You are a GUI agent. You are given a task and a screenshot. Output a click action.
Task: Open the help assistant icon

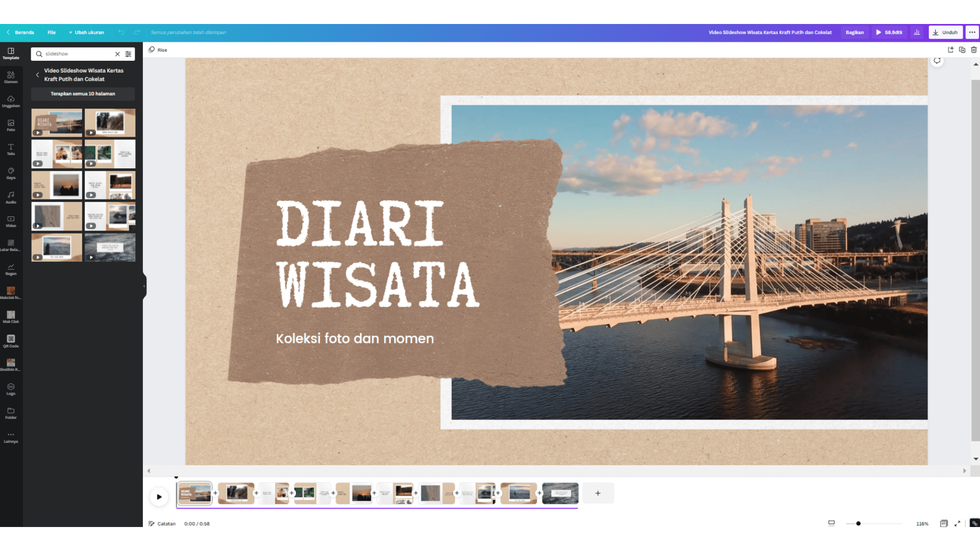point(974,523)
